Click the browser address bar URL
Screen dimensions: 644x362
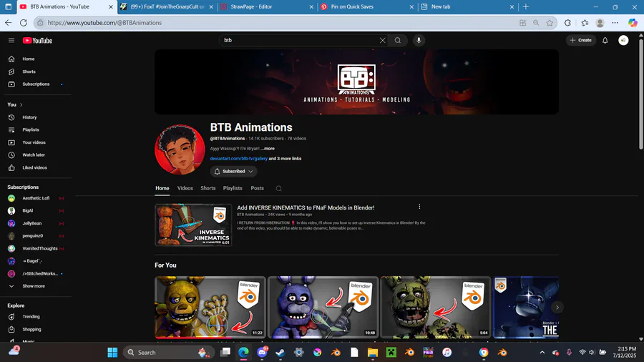(104, 23)
